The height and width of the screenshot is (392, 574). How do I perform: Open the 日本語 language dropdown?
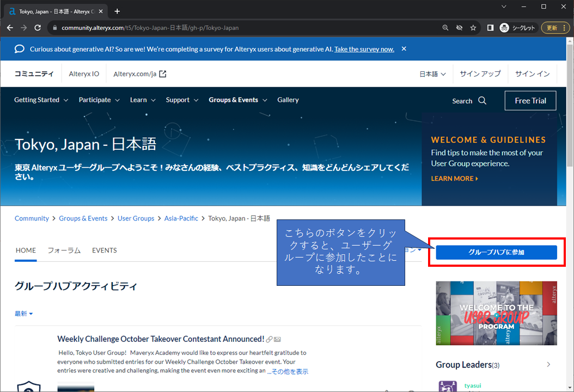[432, 74]
